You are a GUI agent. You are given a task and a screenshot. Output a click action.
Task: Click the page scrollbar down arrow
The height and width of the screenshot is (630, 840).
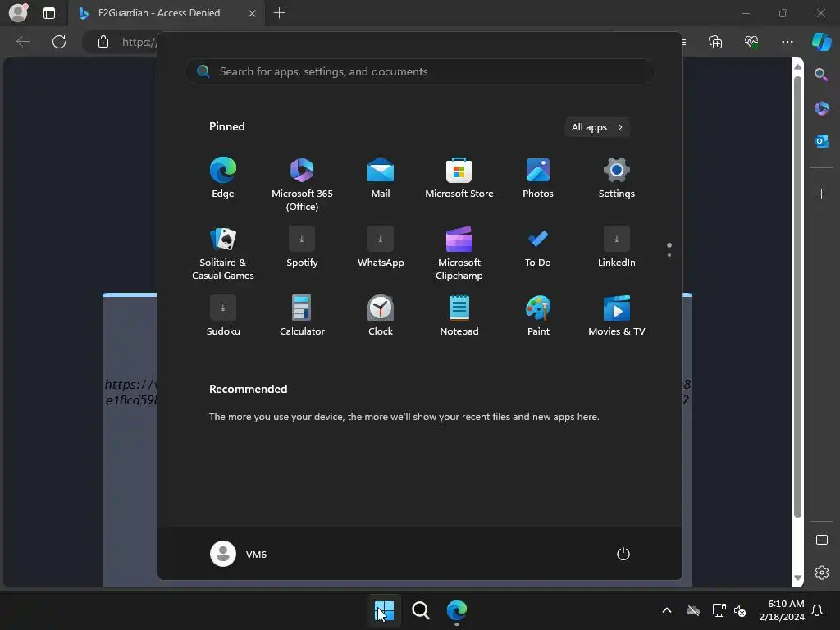tap(797, 578)
